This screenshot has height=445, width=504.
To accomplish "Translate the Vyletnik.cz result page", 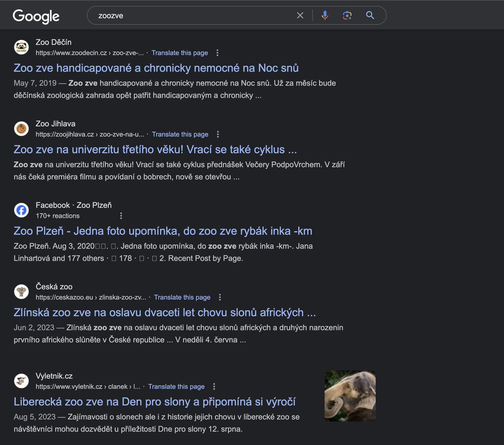I will (176, 387).
